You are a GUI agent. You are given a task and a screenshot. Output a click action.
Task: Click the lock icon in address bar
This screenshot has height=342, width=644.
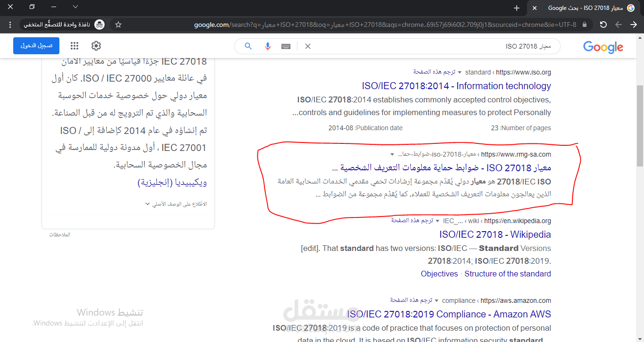pyautogui.click(x=585, y=25)
